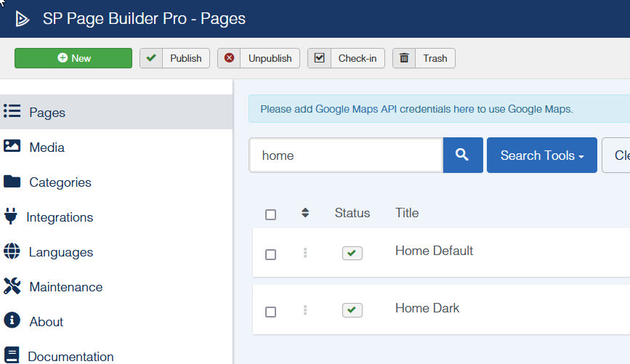Click the search input field containing home
This screenshot has height=364, width=630.
345,155
